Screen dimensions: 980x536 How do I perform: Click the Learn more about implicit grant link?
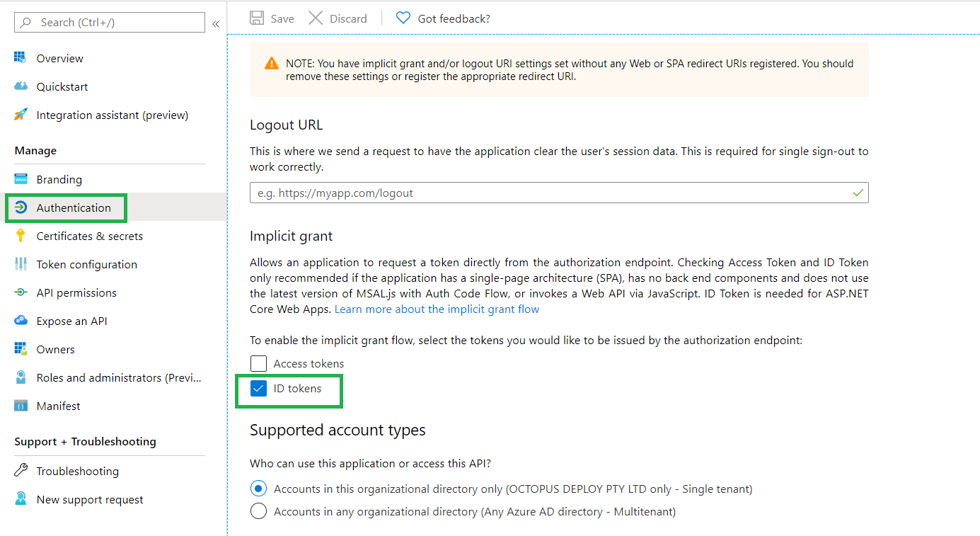[437, 309]
